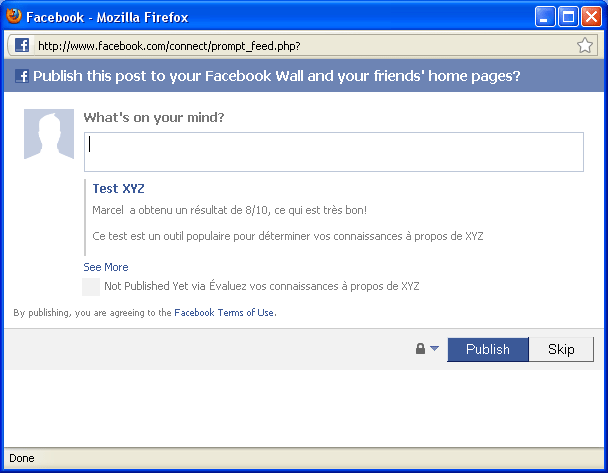608x473 pixels.
Task: Click the Facebook favicon in the address bar
Action: 22,45
